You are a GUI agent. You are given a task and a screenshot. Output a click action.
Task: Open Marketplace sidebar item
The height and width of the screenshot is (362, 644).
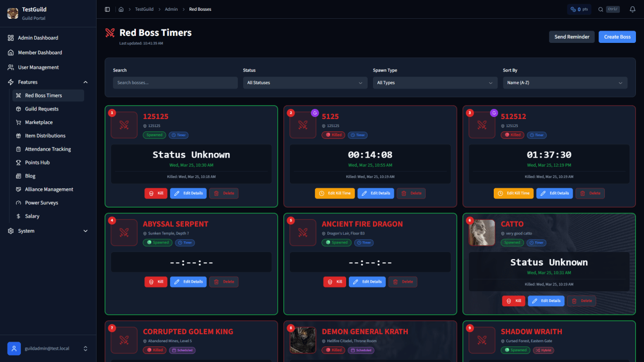click(x=48, y=122)
